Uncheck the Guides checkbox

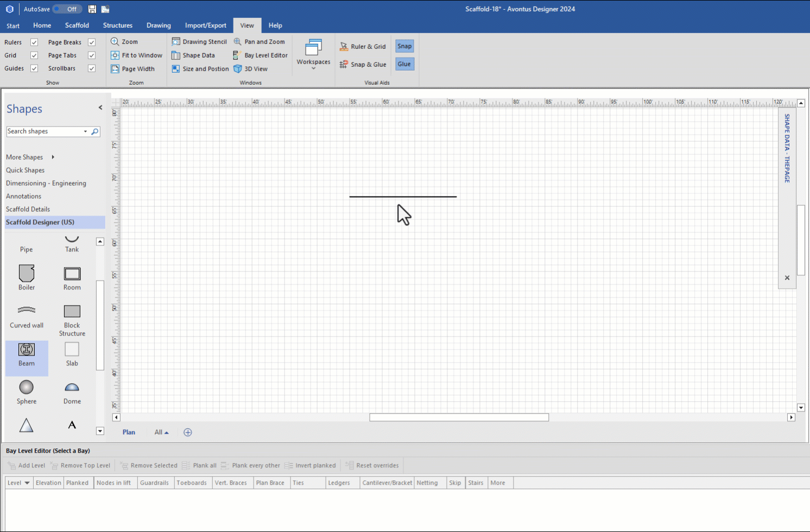34,68
